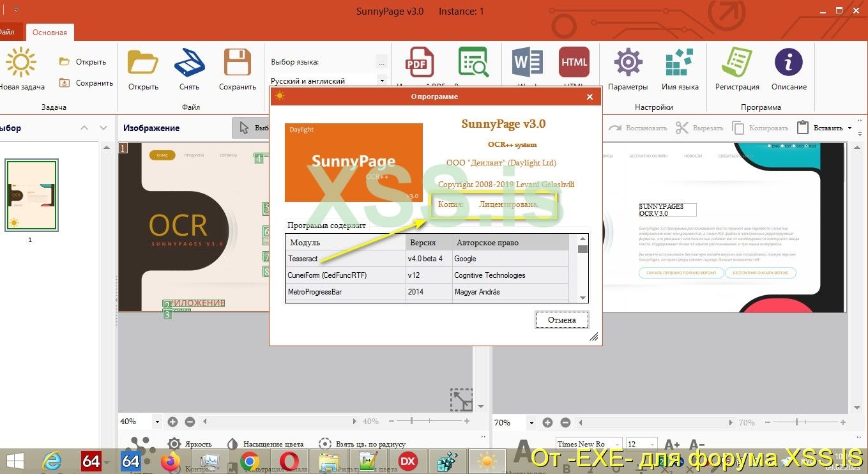Click the modules table vertical scrollbar
868x474 pixels.
582,268
